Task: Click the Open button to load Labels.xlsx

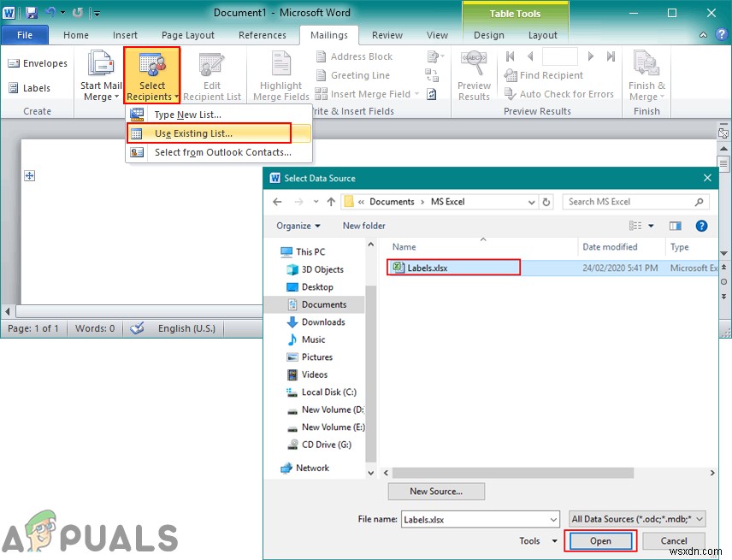Action: pyautogui.click(x=600, y=540)
